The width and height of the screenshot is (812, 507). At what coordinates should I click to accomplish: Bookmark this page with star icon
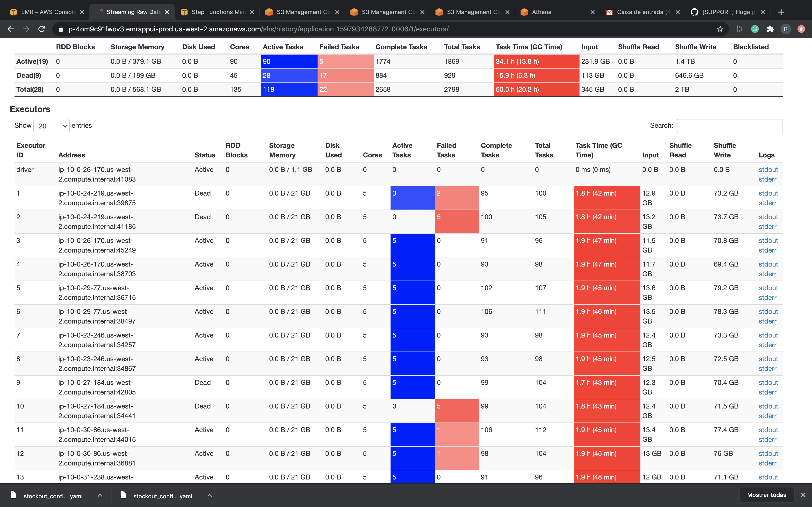(x=720, y=29)
